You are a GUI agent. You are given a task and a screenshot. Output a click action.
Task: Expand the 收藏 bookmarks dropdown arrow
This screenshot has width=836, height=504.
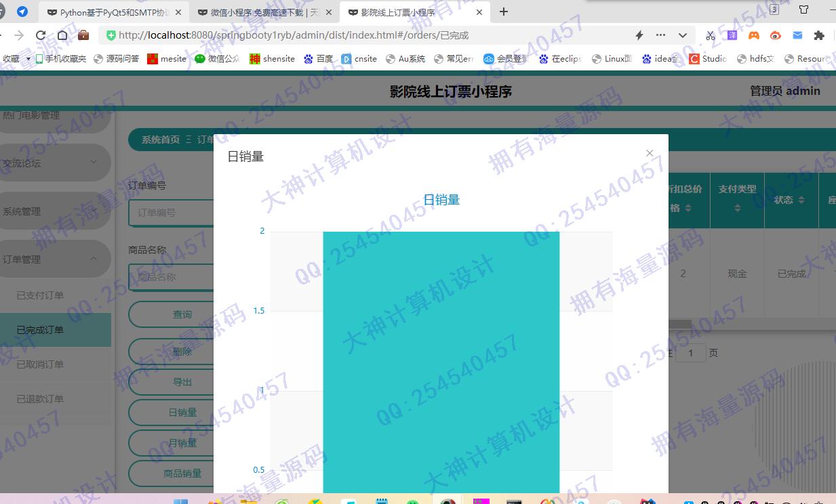click(28, 59)
